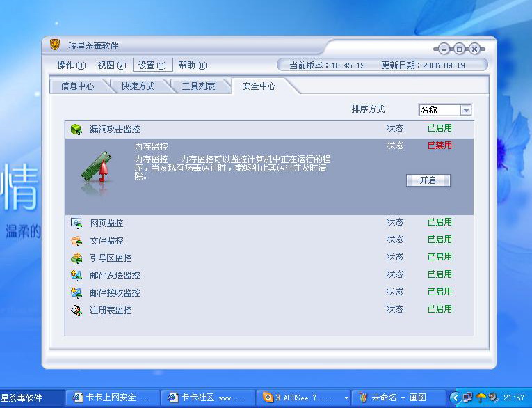The image size is (532, 408).
Task: Open the 设置(T) menu
Action: (x=153, y=65)
